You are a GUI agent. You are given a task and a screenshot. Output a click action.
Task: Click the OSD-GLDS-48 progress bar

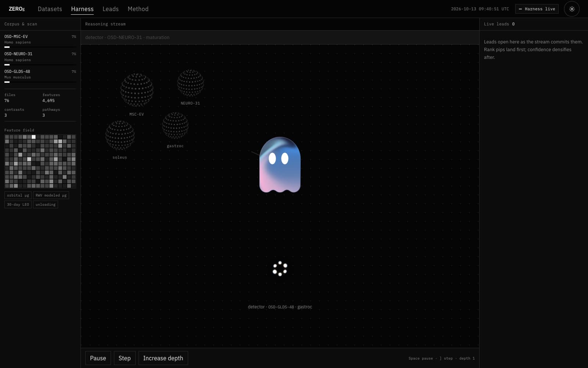tap(40, 82)
